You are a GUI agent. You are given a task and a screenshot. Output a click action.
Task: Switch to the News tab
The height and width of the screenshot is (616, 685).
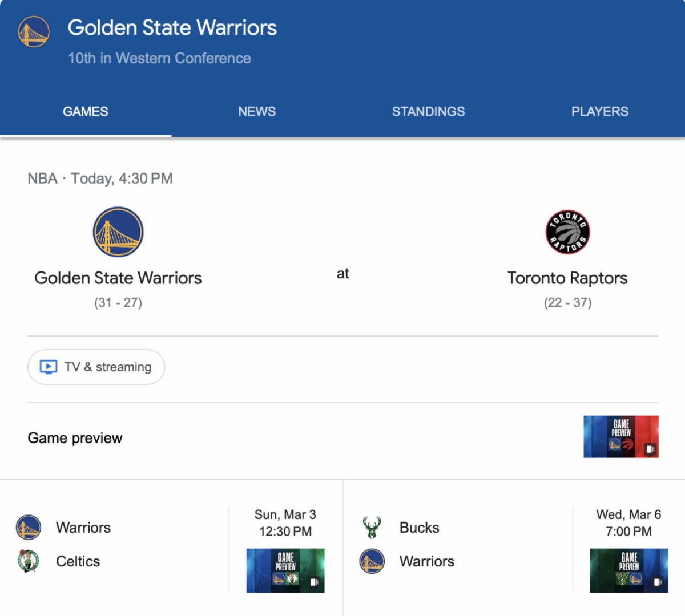point(257,112)
